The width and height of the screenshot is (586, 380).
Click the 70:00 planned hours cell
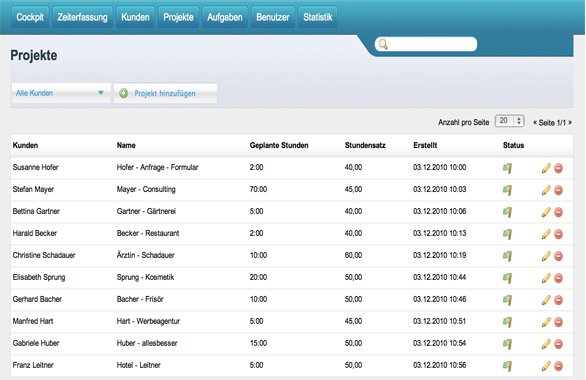tap(258, 189)
